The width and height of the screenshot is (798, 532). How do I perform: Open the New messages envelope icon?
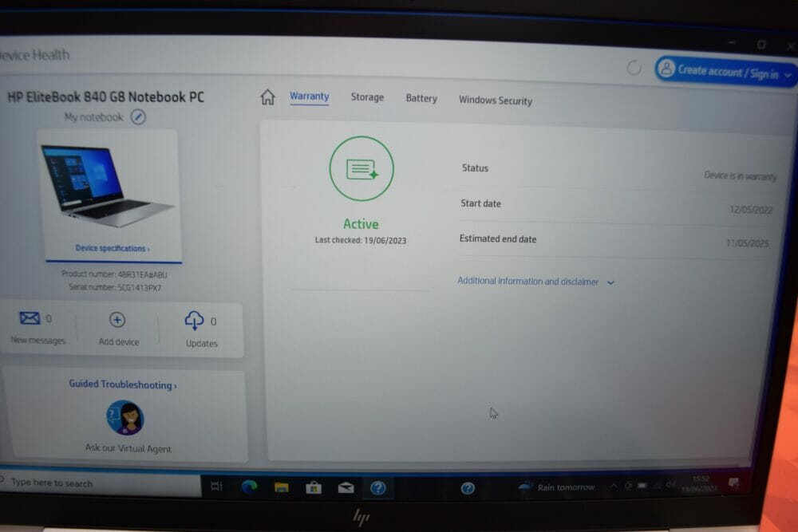coord(30,318)
